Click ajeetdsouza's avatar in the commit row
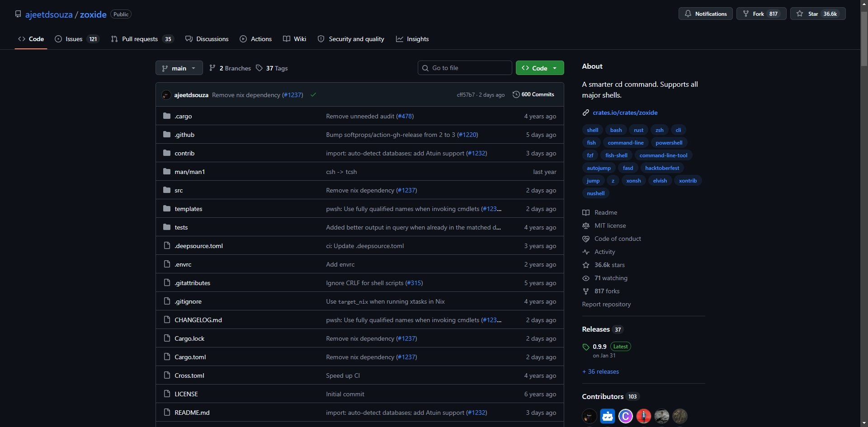Screen dimensions: 868x427 tap(166, 95)
